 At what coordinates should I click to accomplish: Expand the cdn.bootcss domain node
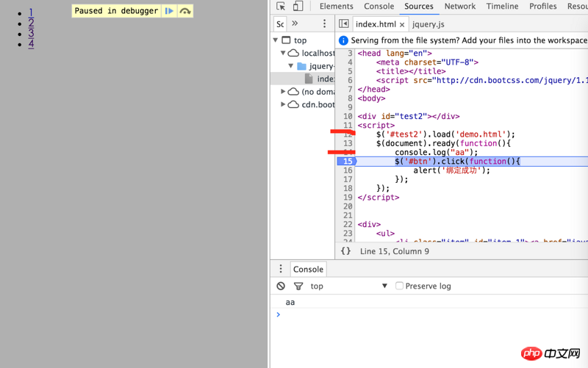(x=283, y=104)
